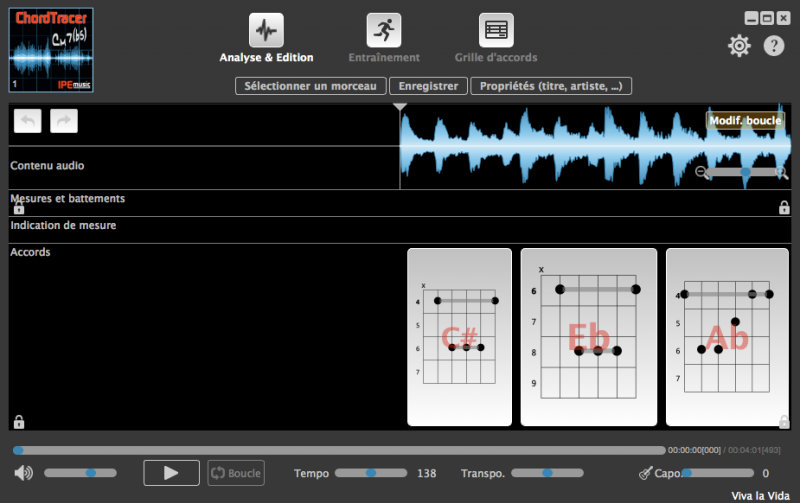Open Propriétés (titre, artiste, ...) button
The height and width of the screenshot is (503, 800).
551,86
